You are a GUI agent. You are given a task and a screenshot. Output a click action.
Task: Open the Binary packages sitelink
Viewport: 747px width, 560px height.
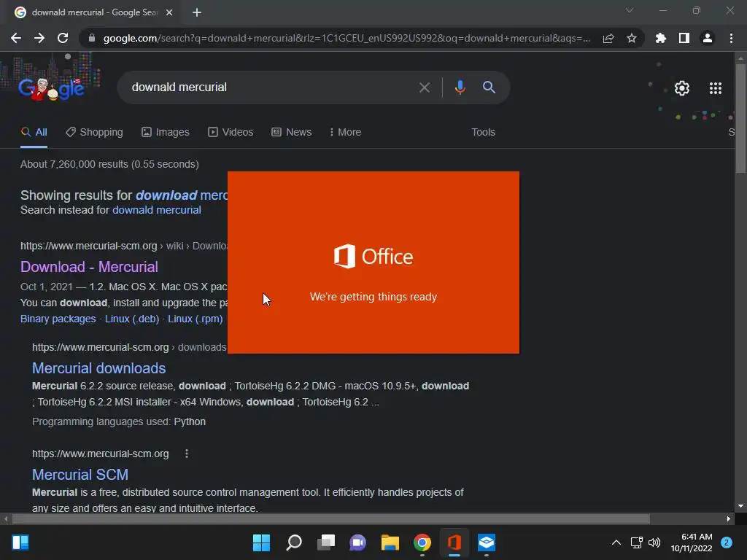pyautogui.click(x=58, y=319)
